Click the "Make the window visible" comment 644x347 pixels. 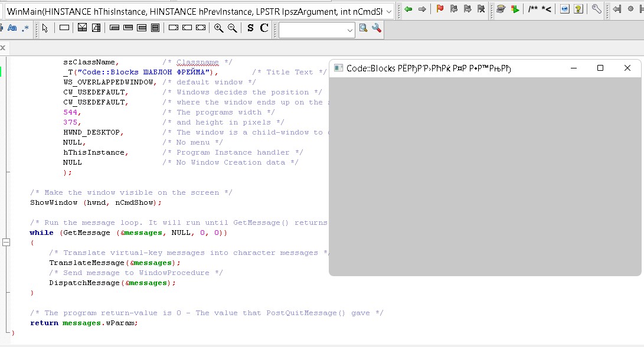[x=131, y=192]
